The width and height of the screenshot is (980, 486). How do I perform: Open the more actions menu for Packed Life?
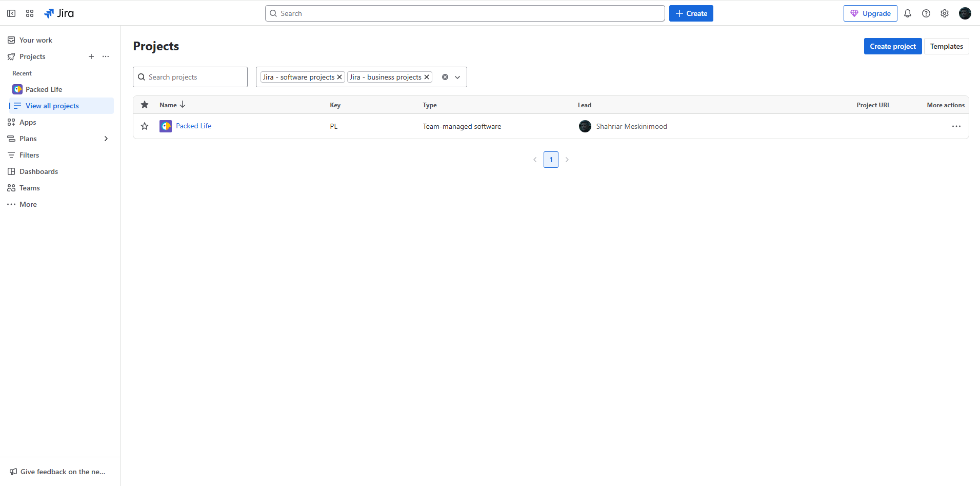tap(956, 126)
